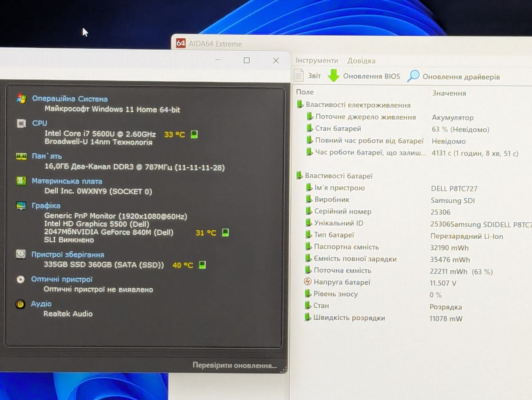This screenshot has height=400, width=532.
Task: Click the battery icon beside Рівень зносу
Action: coord(308,293)
